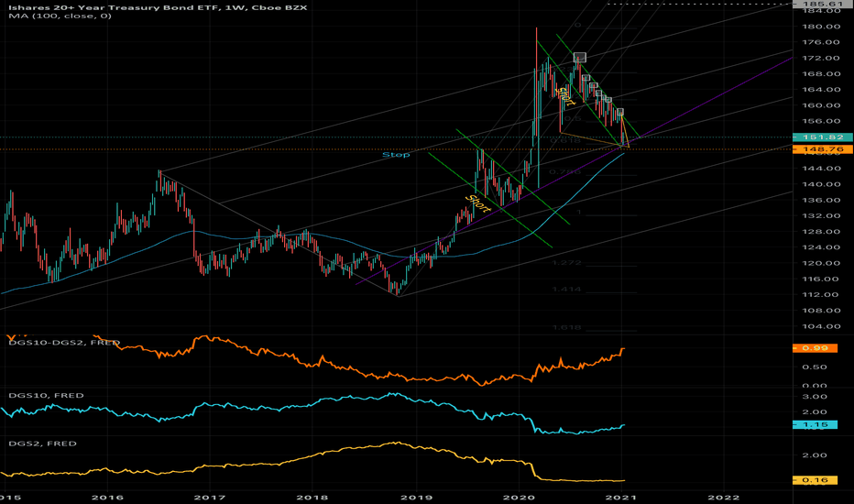Select the orange 0.99 spread value label
This screenshot has width=854, height=504.
815,347
